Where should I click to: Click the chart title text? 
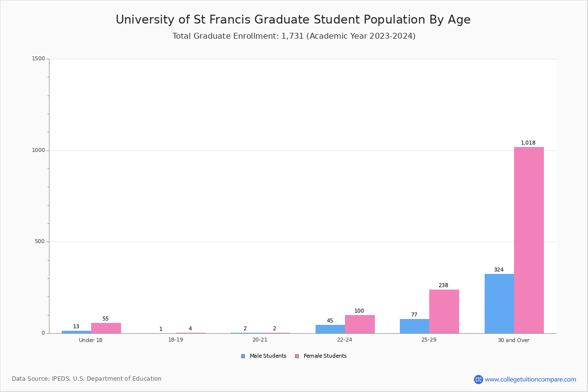coord(293,20)
